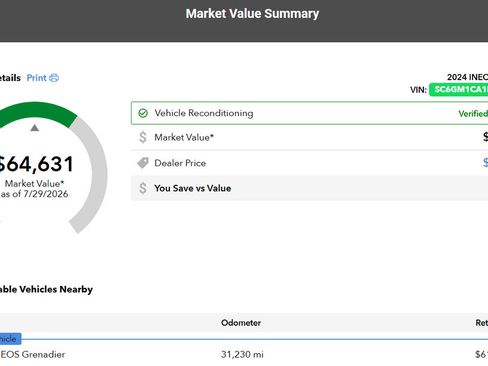Viewport: 488px width, 366px height.
Task: Click the $64,631 market value figure
Action: click(36, 164)
